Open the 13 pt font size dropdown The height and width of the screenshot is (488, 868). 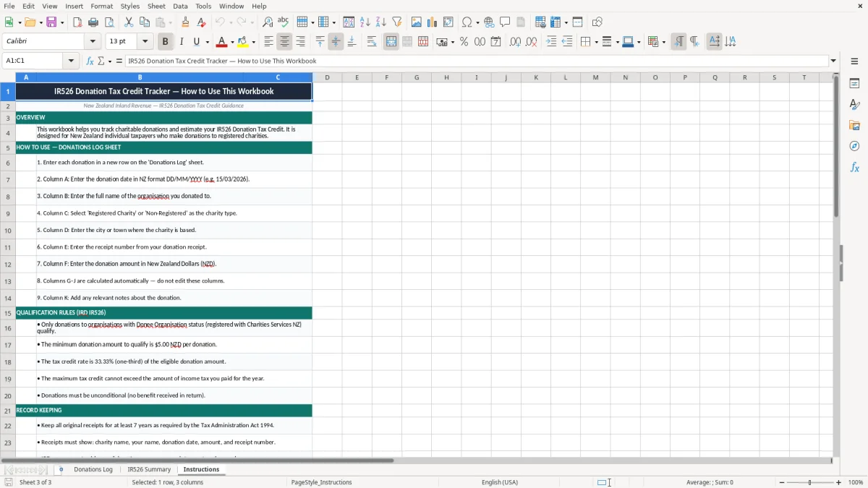point(145,42)
